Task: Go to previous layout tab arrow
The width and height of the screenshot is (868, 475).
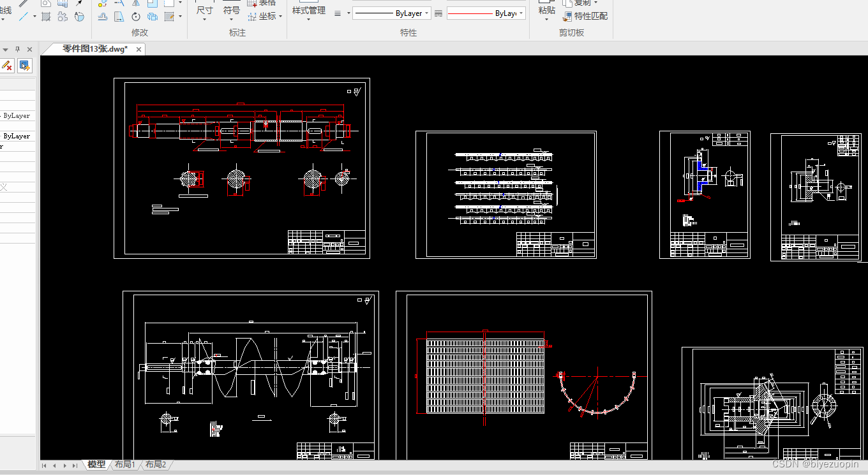Action: click(54, 465)
